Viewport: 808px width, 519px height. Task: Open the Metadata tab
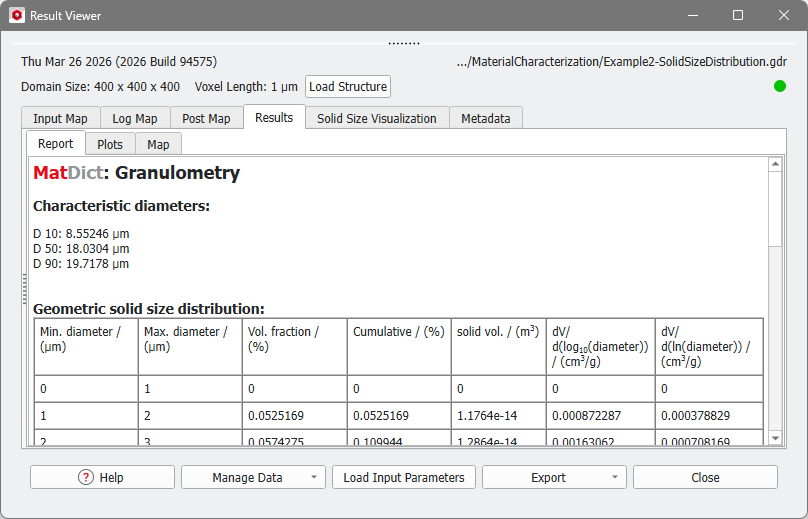(486, 119)
